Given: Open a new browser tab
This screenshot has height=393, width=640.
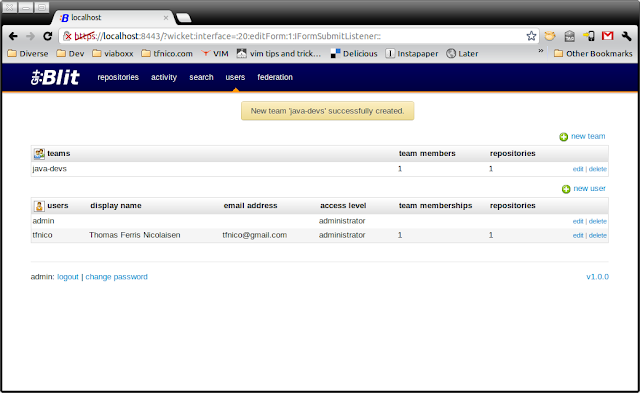Looking at the screenshot, I should coord(183,18).
